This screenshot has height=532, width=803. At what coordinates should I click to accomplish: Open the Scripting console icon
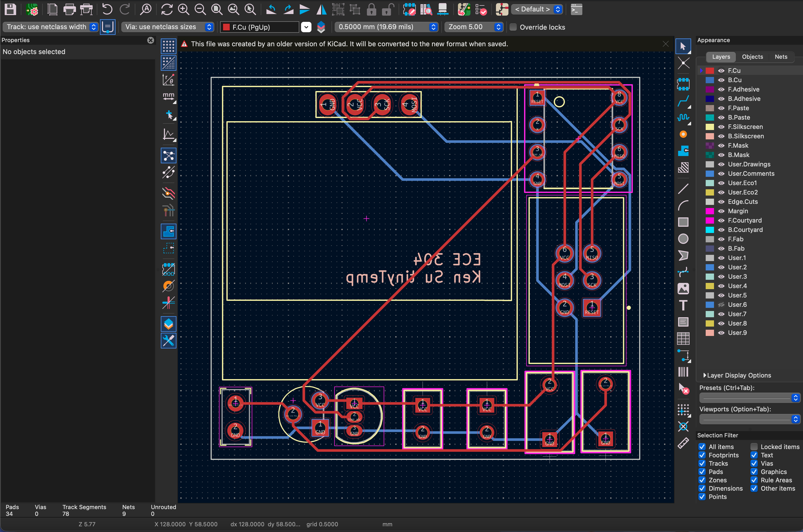point(576,9)
